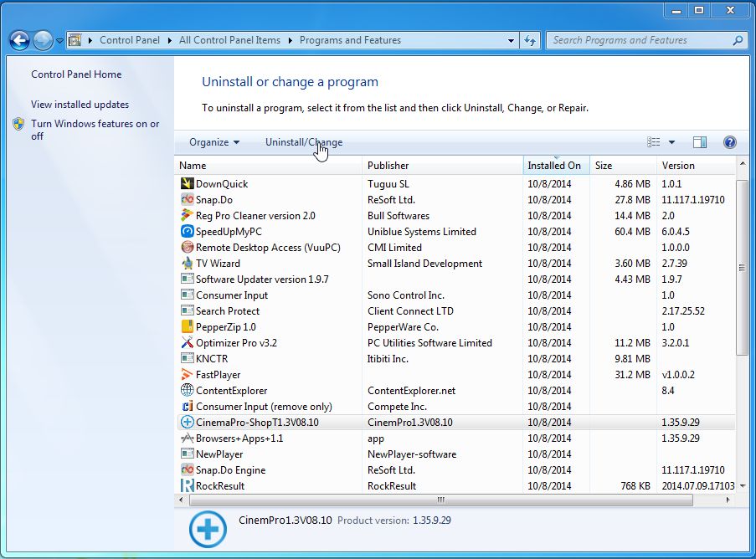Viewport: 756px width, 559px height.
Task: Open the view options dropdown arrow
Action: click(671, 142)
